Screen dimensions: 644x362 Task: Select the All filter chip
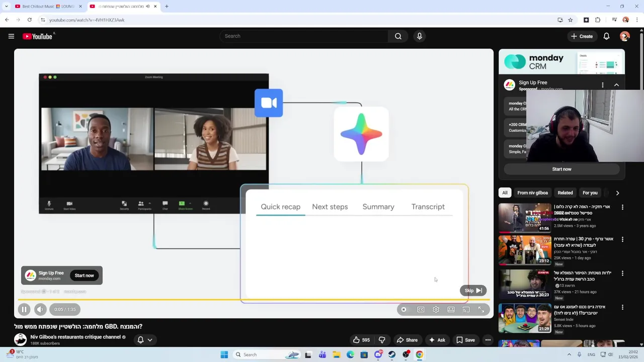[x=505, y=193]
